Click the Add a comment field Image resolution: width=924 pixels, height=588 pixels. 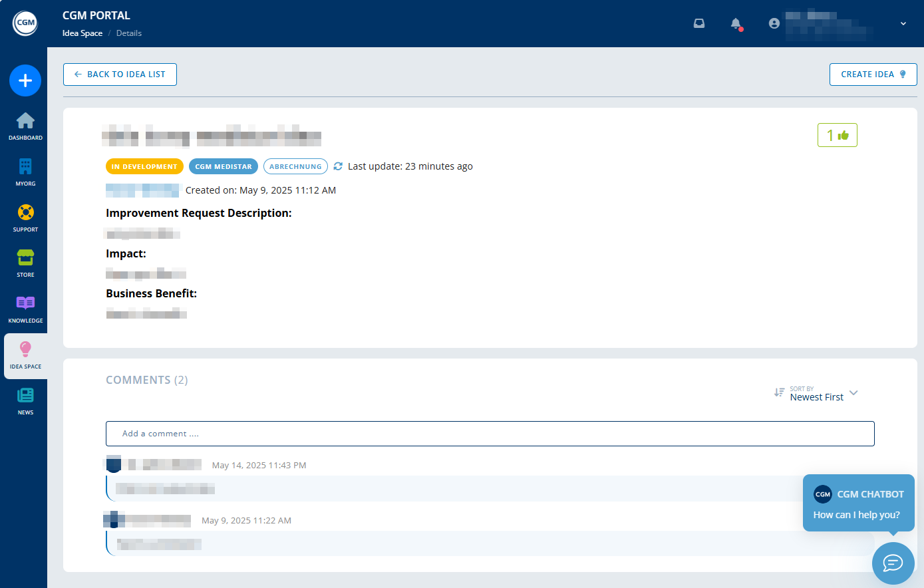coord(490,434)
